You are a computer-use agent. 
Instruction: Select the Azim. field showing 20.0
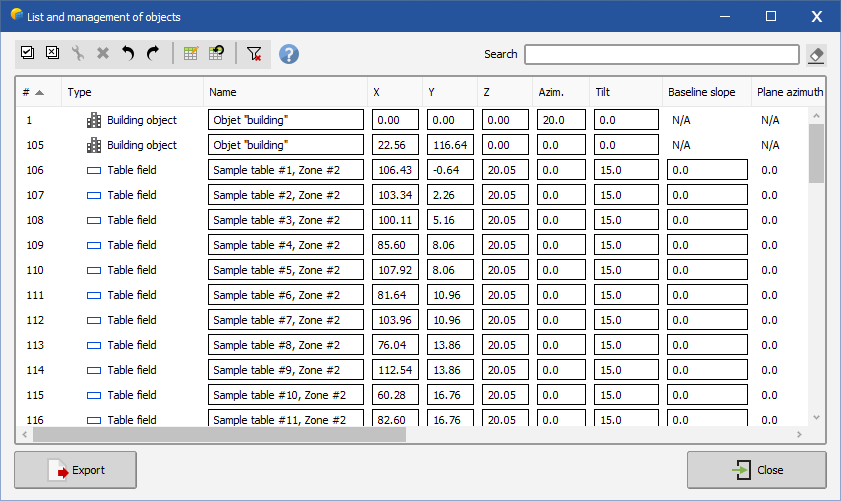pyautogui.click(x=560, y=120)
